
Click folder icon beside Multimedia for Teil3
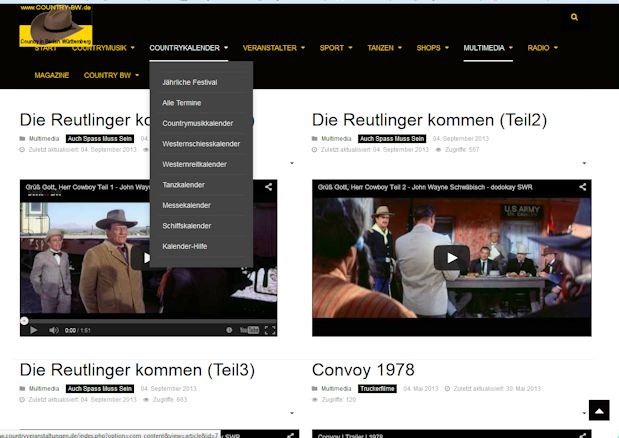[23, 389]
